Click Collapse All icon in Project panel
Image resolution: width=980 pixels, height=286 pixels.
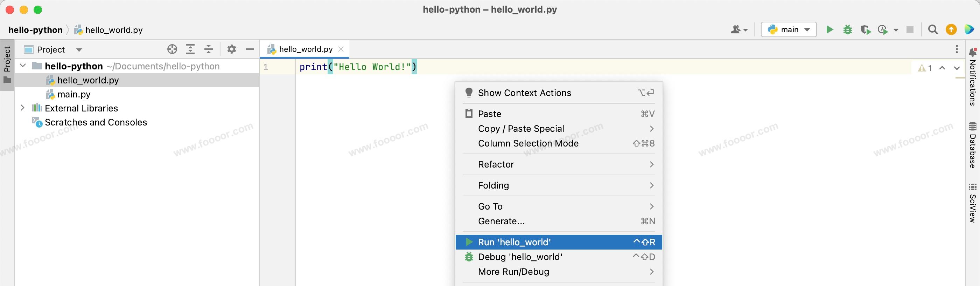pyautogui.click(x=209, y=49)
